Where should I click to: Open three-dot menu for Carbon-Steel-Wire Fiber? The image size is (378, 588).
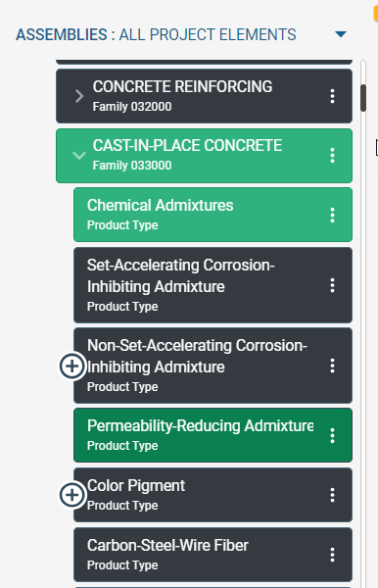point(332,555)
